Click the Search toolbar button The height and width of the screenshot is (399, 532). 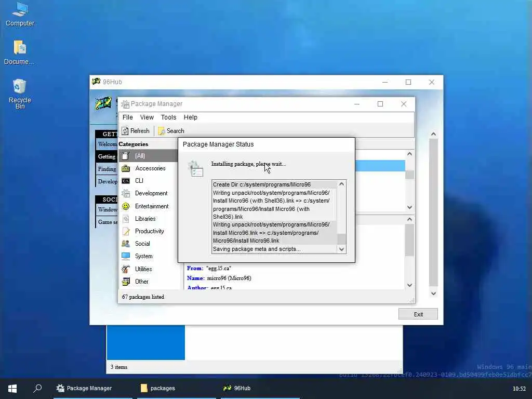pos(171,131)
